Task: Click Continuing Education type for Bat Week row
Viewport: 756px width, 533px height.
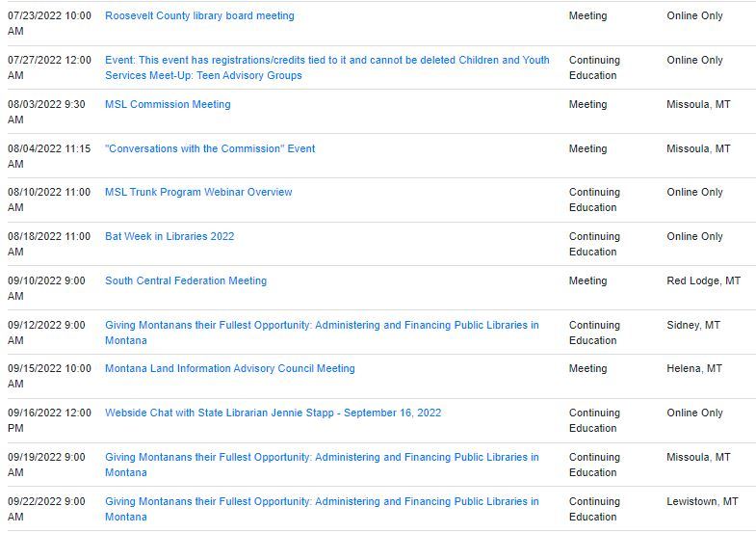Action: (594, 244)
